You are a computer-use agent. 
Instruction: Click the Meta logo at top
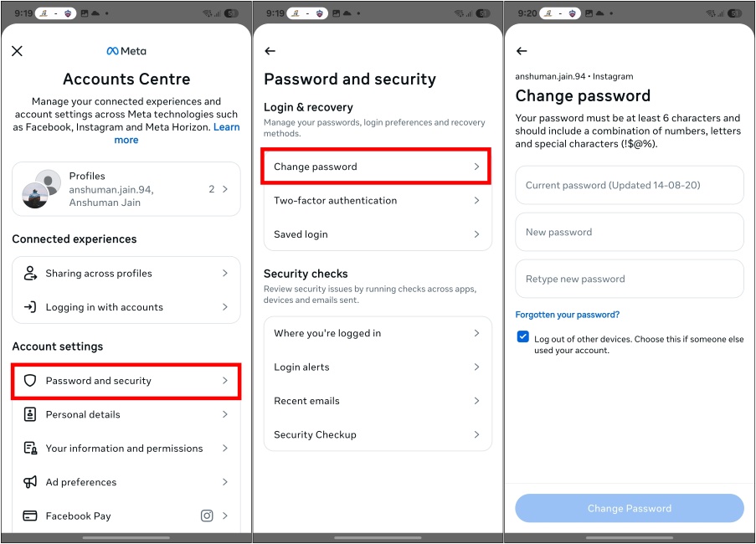point(126,50)
